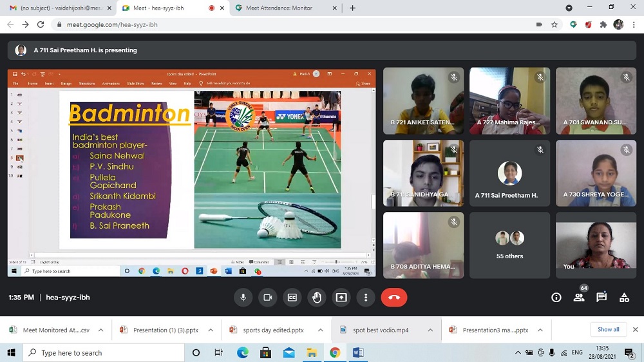This screenshot has height=362, width=644.
Task: Expand options for spot best vodio.mp4 download
Action: tap(430, 330)
